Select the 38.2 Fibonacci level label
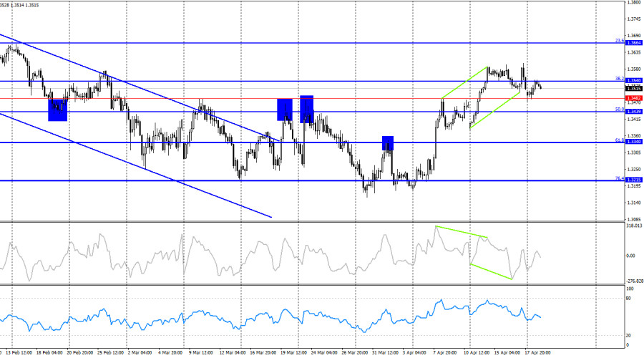 [x=620, y=78]
